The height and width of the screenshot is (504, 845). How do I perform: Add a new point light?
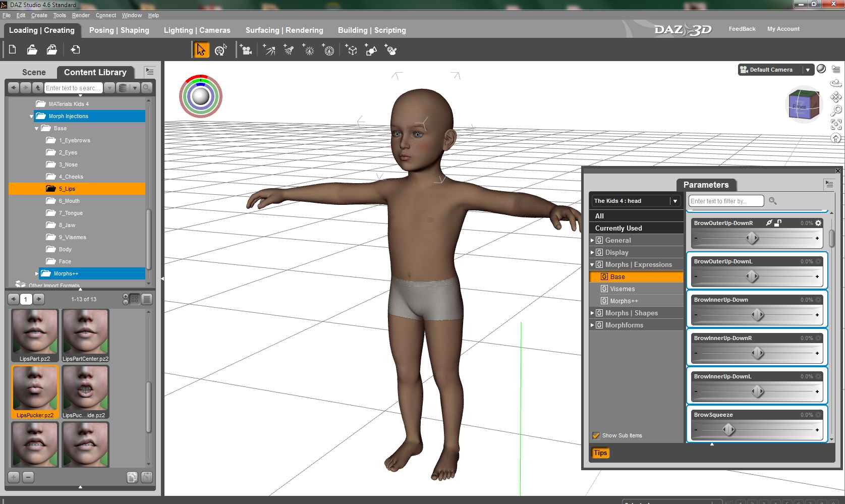[308, 50]
